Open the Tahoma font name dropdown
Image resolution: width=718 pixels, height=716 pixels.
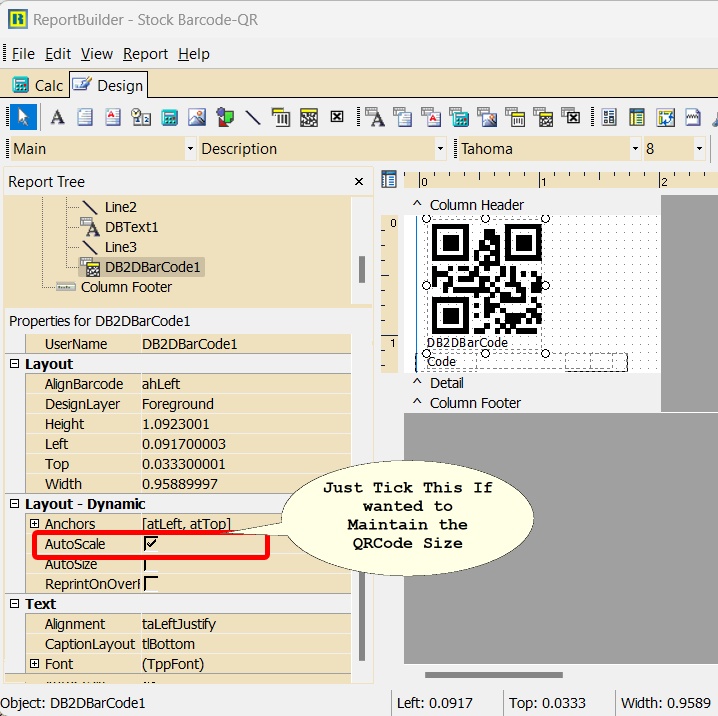click(634, 149)
